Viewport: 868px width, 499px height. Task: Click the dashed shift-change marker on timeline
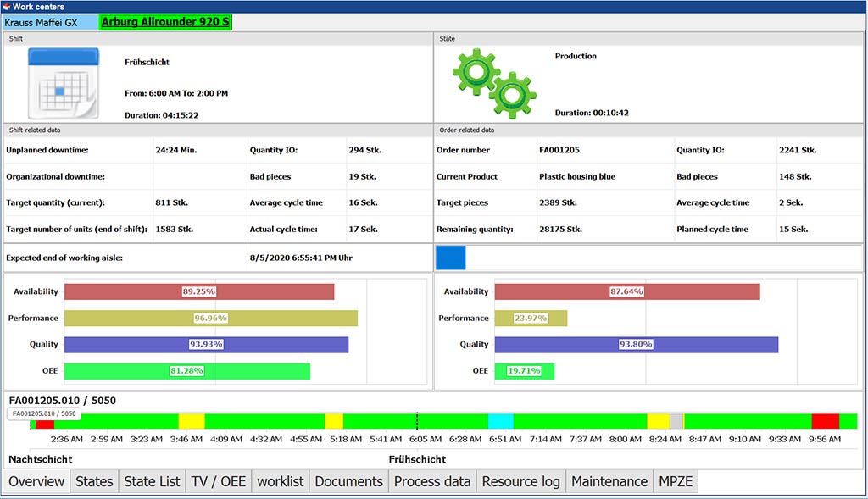(417, 421)
